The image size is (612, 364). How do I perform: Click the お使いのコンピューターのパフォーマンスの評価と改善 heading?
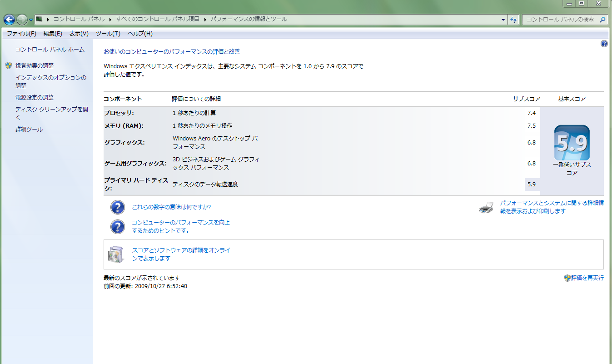pyautogui.click(x=172, y=52)
